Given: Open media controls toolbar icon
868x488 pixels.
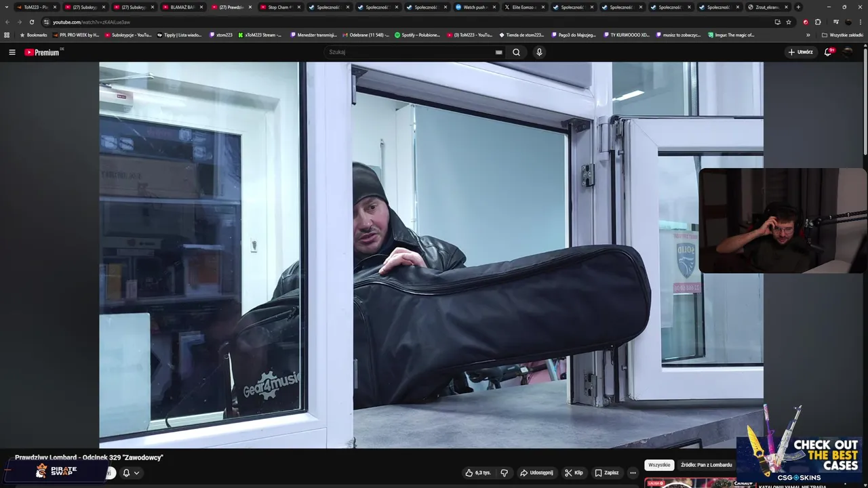Looking at the screenshot, I should tap(835, 22).
